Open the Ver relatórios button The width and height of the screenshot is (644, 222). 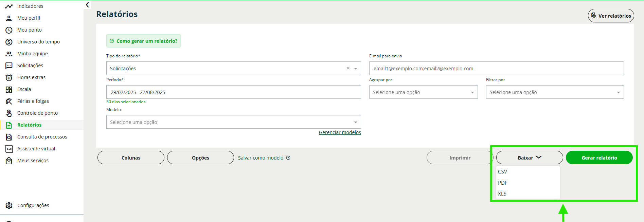pos(611,16)
